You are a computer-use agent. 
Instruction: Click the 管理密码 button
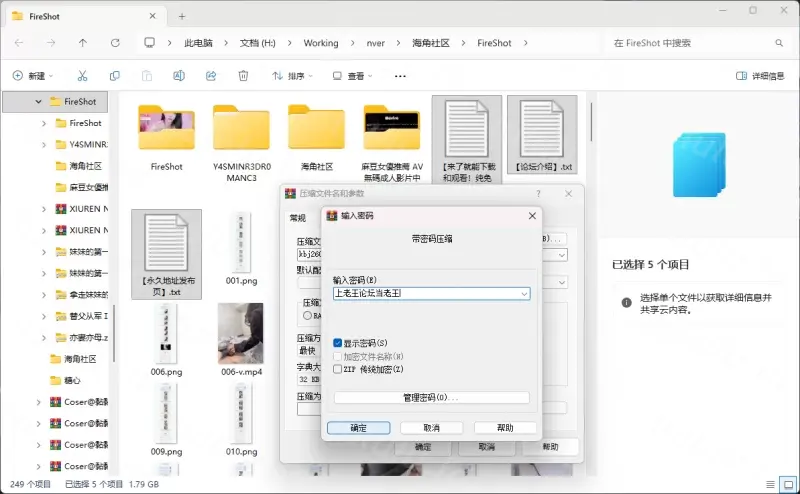pyautogui.click(x=431, y=397)
